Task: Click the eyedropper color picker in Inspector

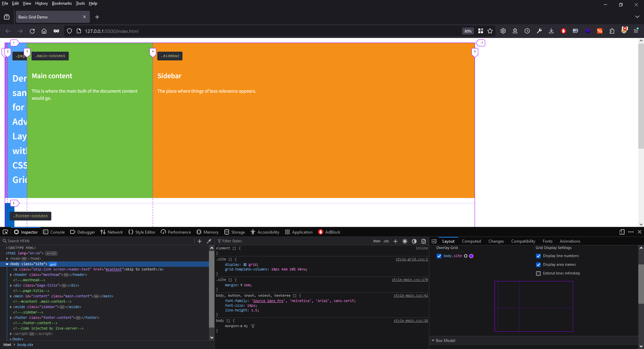Action: (x=209, y=241)
